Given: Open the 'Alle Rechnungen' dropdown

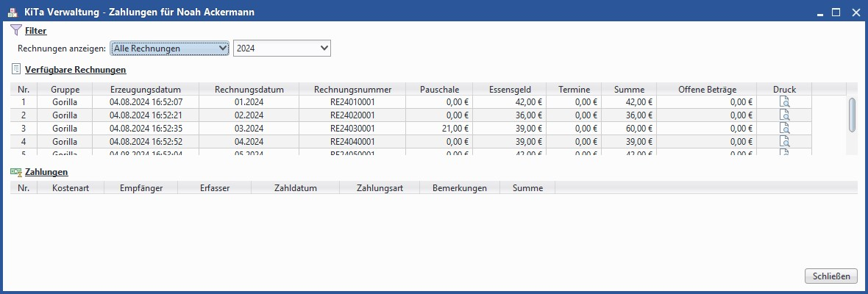Looking at the screenshot, I should click(x=170, y=49).
